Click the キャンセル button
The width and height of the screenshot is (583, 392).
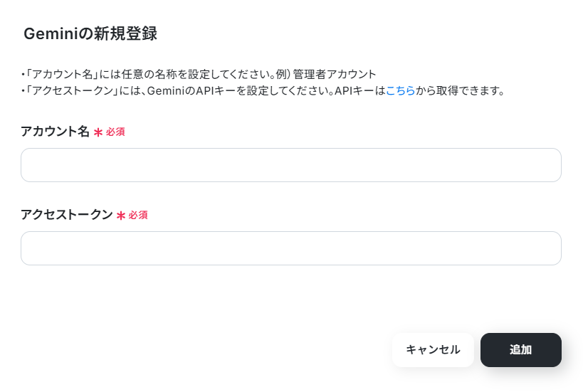(x=433, y=349)
